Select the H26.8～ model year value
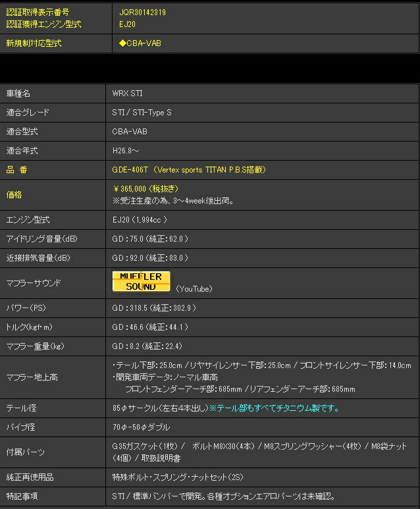 click(x=126, y=151)
